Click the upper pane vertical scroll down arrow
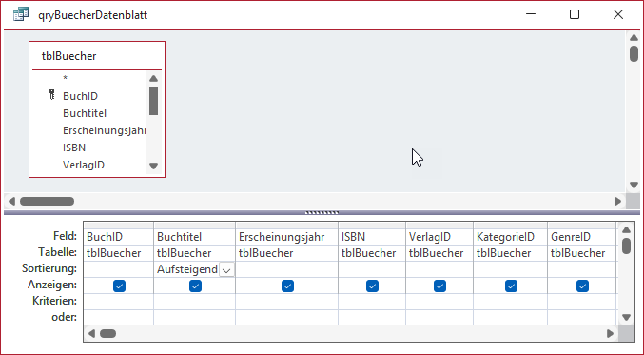The width and height of the screenshot is (644, 355). pos(634,185)
